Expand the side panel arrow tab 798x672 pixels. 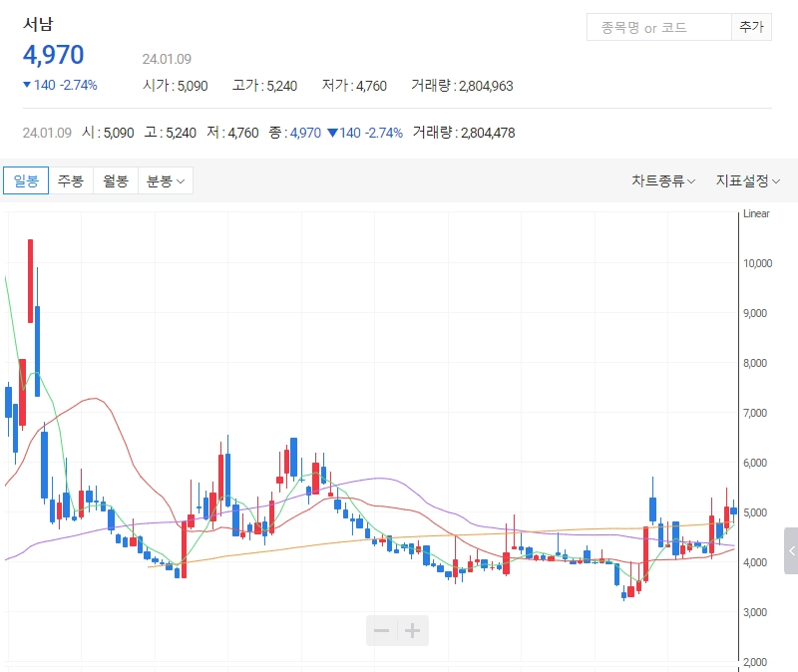tap(791, 551)
